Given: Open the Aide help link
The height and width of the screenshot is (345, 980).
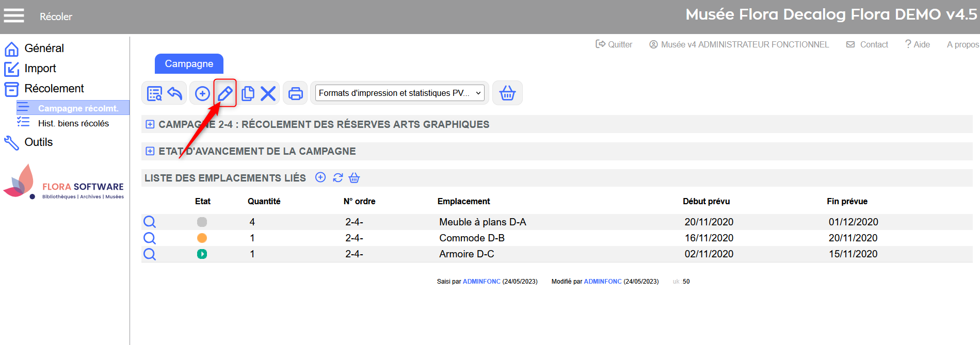Looking at the screenshot, I should point(918,44).
